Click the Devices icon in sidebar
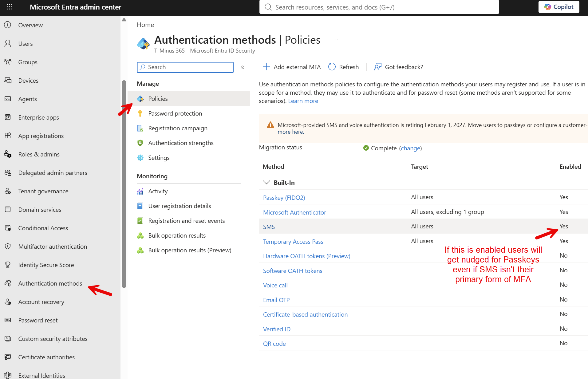Viewport: 588px width, 379px height. (8, 80)
